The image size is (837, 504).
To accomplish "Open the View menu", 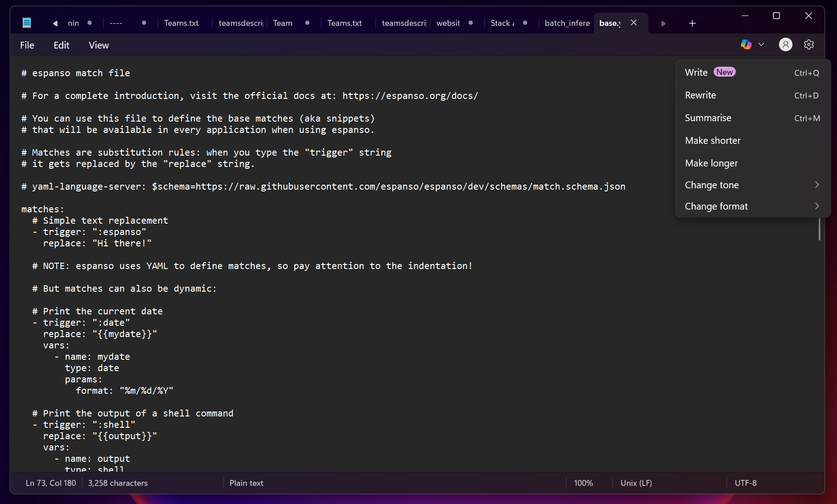I will 98,45.
